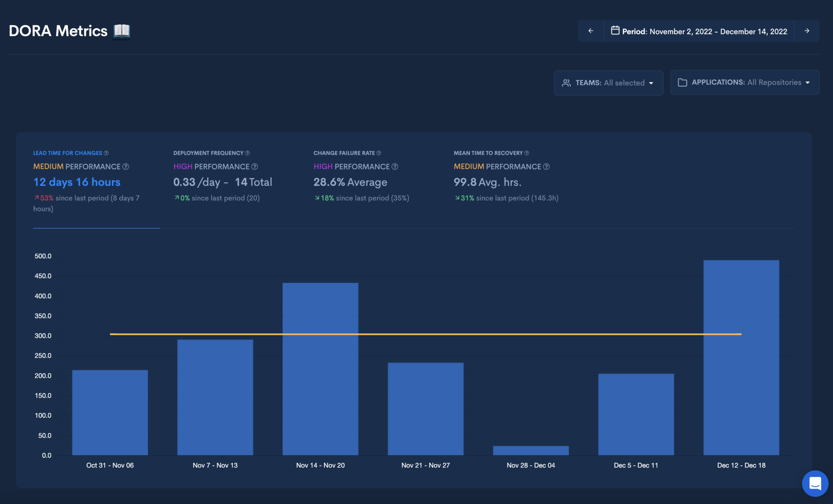Open the chat support bubble
The width and height of the screenshot is (833, 504).
click(815, 483)
